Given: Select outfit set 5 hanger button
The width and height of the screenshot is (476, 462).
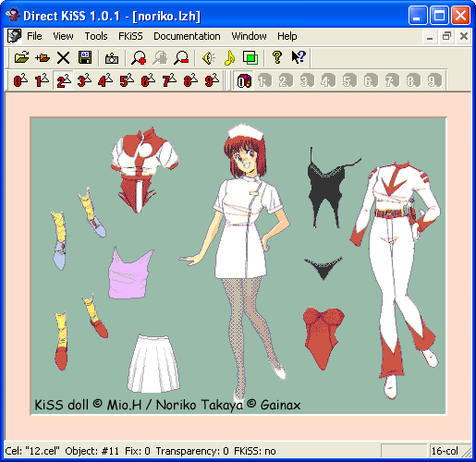Looking at the screenshot, I should [127, 80].
